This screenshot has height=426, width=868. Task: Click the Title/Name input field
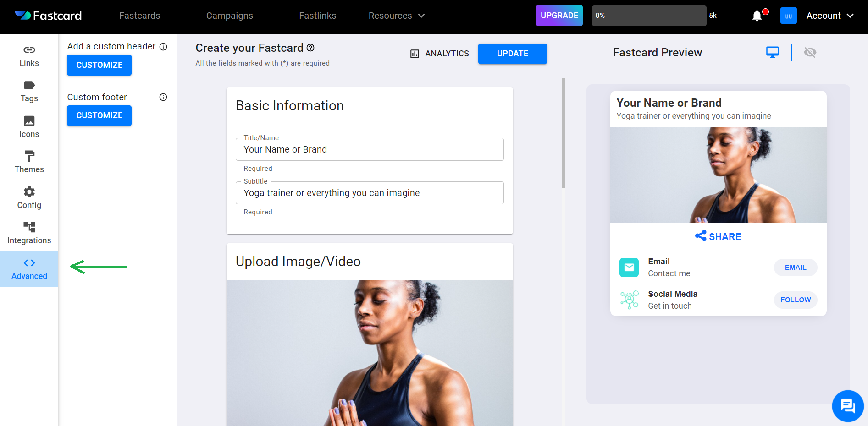pyautogui.click(x=370, y=149)
